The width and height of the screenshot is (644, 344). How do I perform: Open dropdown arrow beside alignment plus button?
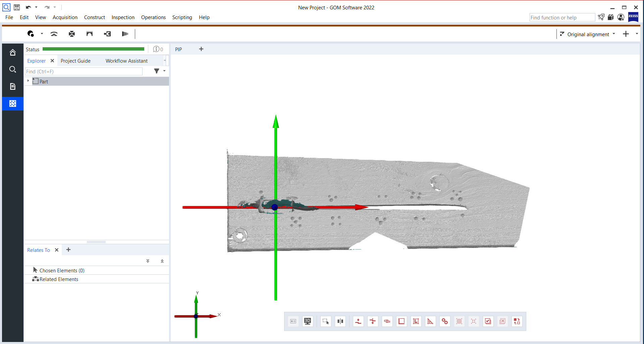[637, 34]
